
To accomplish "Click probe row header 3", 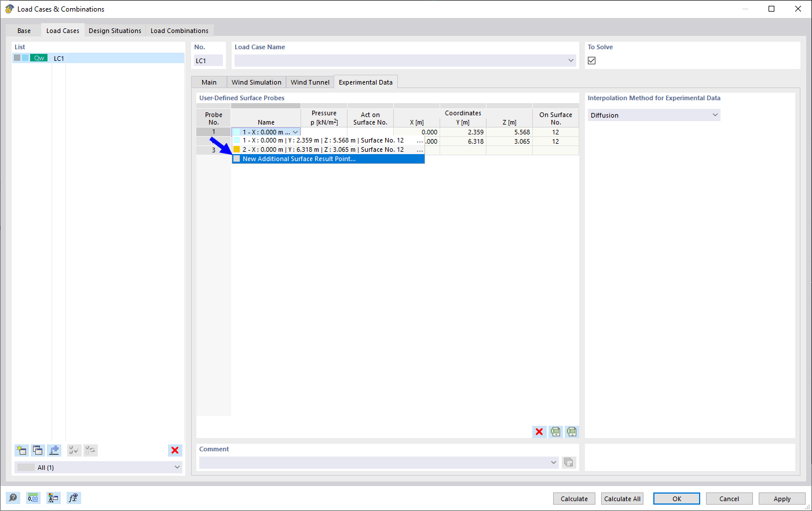I will coord(214,150).
